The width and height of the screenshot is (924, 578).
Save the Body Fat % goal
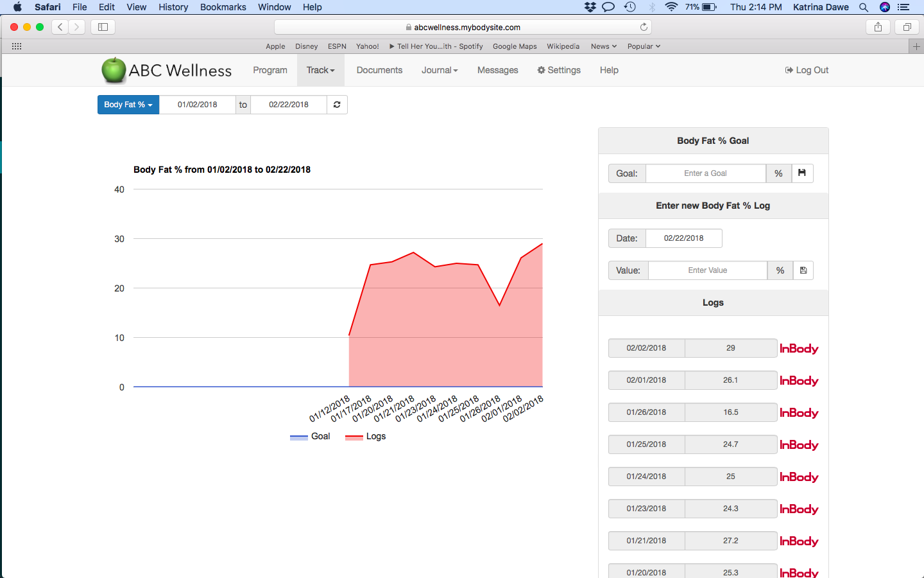pos(802,173)
